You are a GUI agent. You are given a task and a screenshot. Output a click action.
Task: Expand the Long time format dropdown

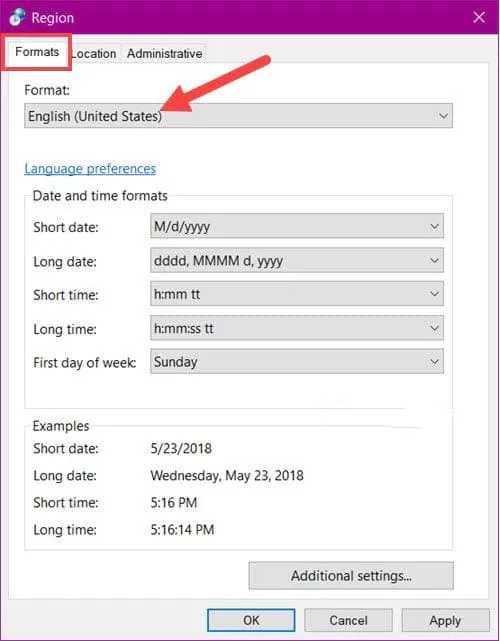pos(297,328)
